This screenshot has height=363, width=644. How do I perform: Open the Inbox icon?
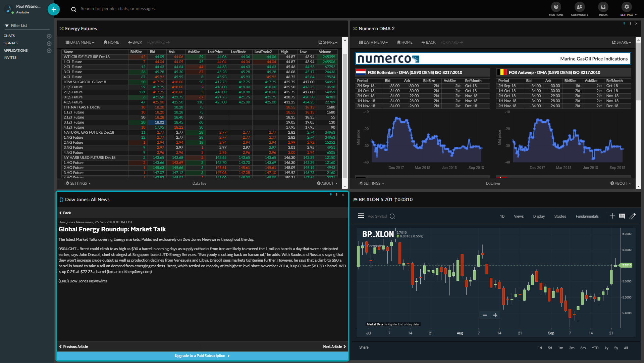[603, 9]
